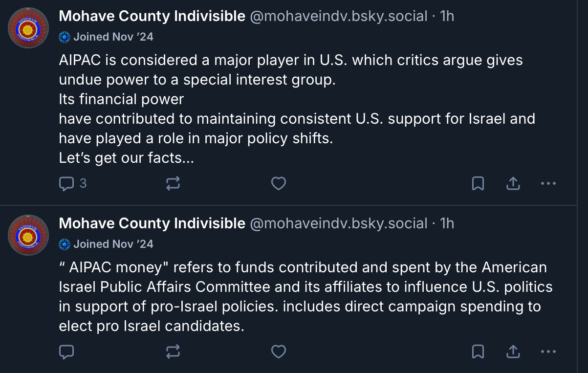Share the "AIPAC money" post
Image resolution: width=588 pixels, height=373 pixels.
[x=513, y=351]
